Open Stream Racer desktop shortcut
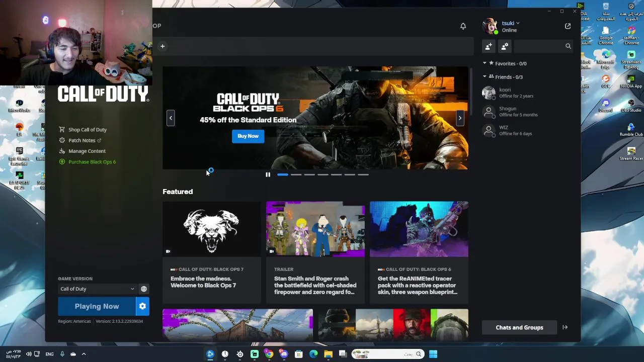 pos(631,154)
